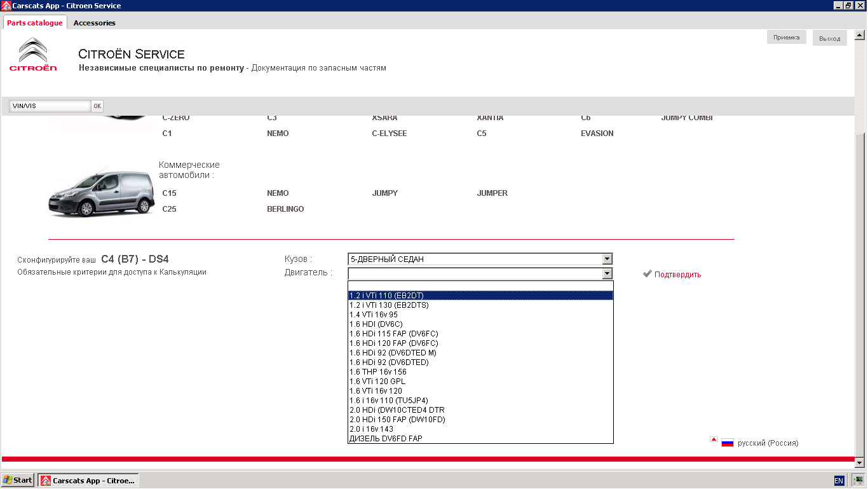Click the Citroën logo in the header
This screenshot has height=489, width=868.
pos(33,55)
